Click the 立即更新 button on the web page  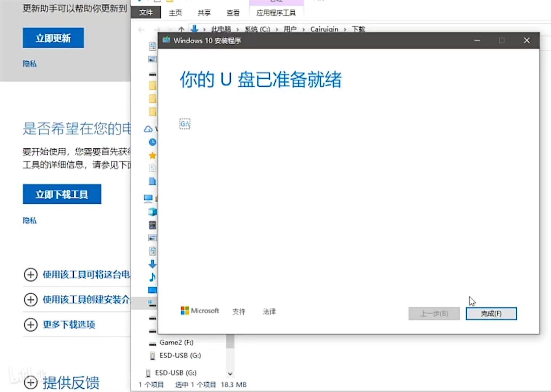(x=53, y=38)
